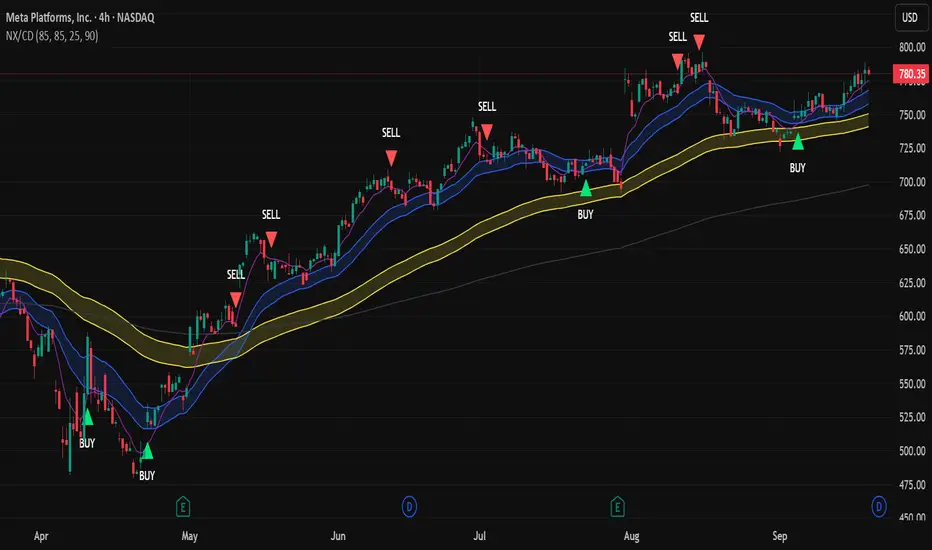The image size is (932, 550).
Task: Click the August earnings E marker
Action: [x=617, y=507]
